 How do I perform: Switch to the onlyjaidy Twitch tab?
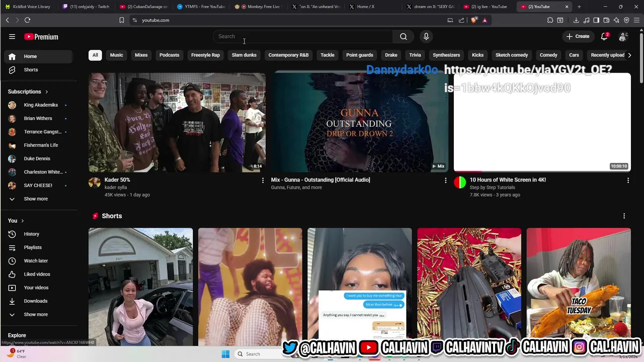point(86,7)
